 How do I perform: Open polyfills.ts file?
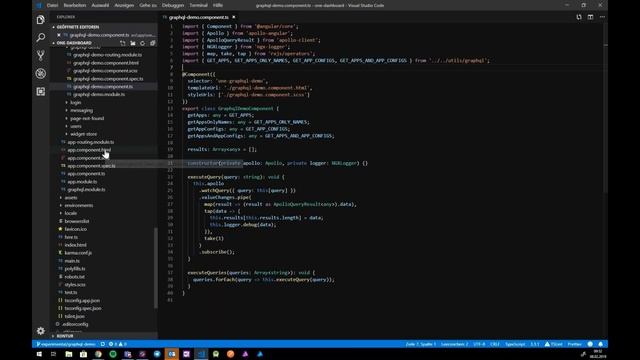[x=75, y=269]
